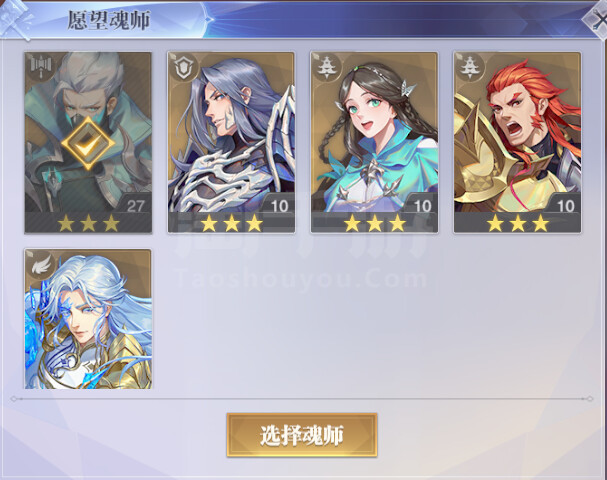Click the gold checkmark badge on masked hero

click(x=88, y=143)
